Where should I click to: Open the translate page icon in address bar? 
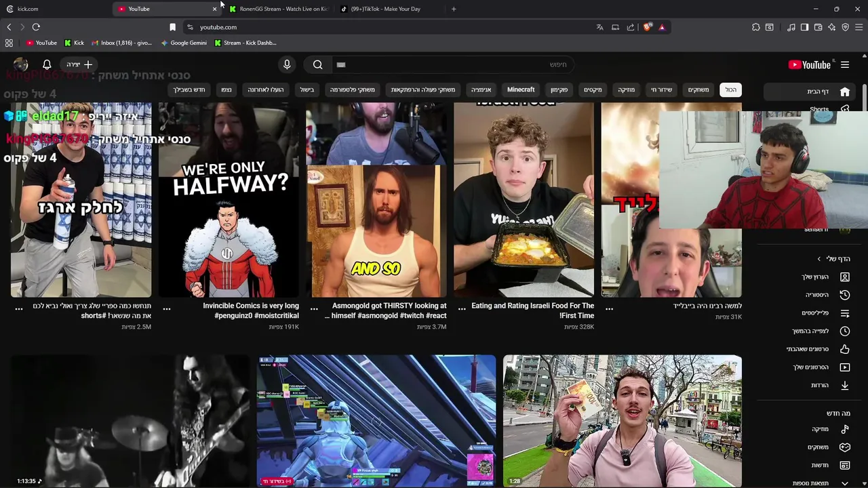pyautogui.click(x=599, y=27)
